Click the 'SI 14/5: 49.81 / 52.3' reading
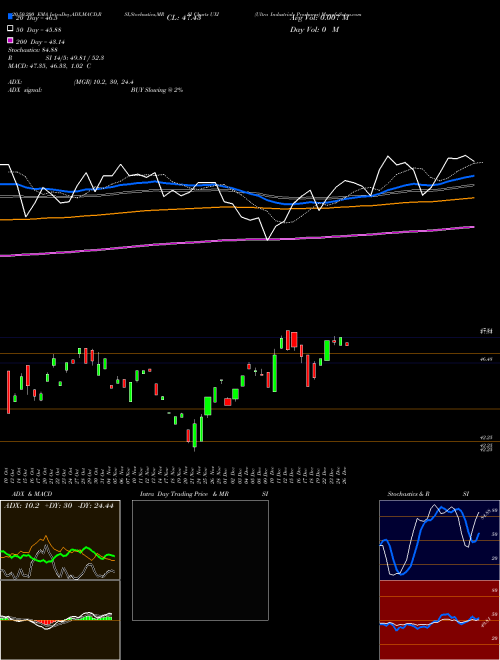 [x=75, y=58]
